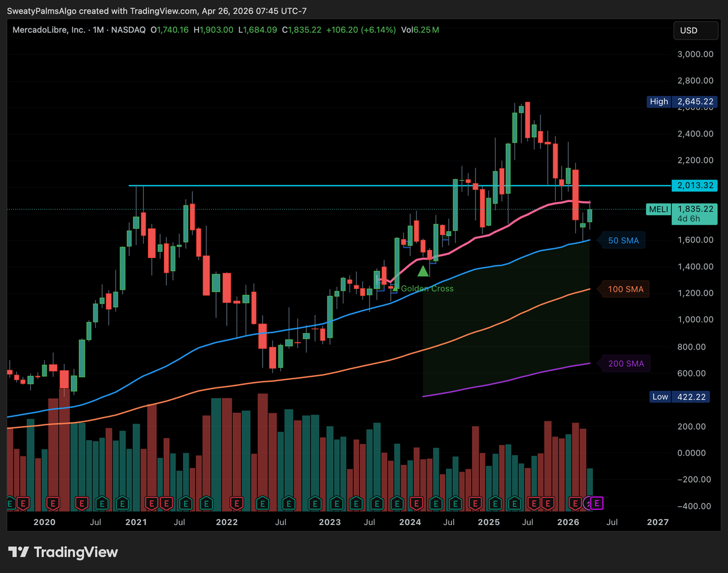Viewport: 728px width, 573px height.
Task: Click the purple upcoming earnings E marker
Action: tap(598, 503)
